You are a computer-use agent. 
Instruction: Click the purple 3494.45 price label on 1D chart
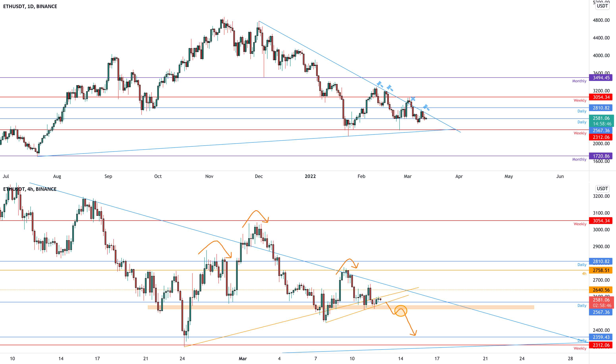[x=601, y=78]
